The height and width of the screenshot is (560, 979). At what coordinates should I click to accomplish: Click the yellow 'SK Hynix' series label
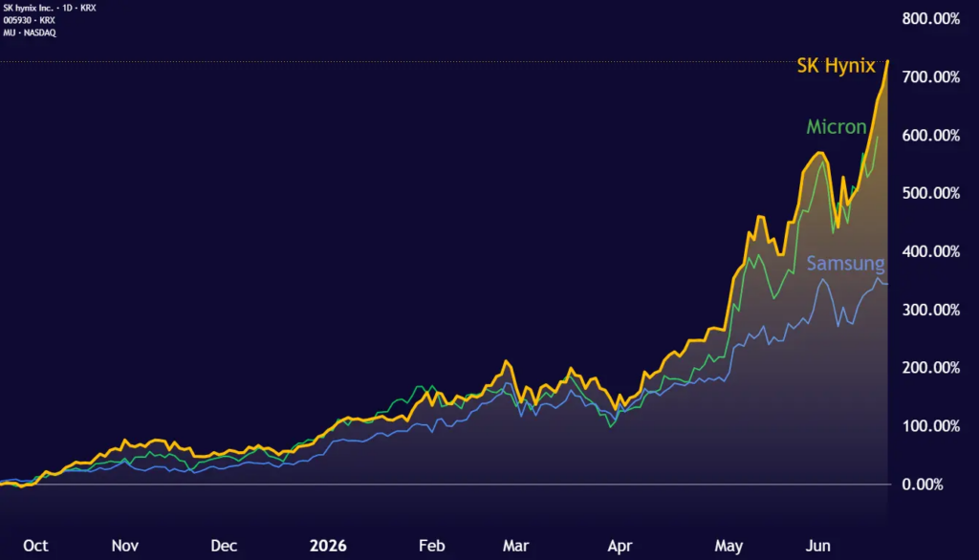pyautogui.click(x=836, y=66)
